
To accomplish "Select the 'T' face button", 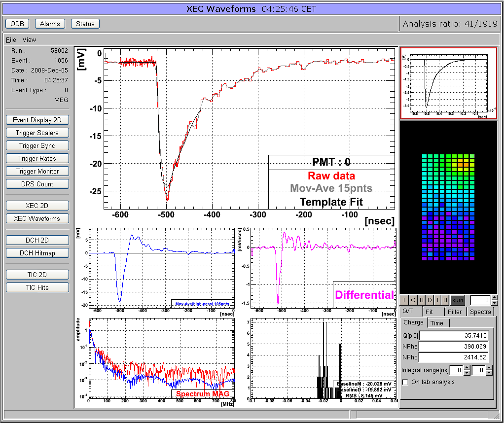I will [438, 300].
